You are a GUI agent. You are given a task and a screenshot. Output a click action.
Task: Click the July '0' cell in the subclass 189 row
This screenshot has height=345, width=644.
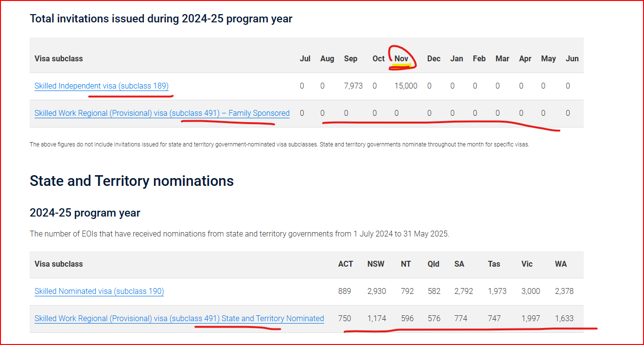click(x=302, y=86)
